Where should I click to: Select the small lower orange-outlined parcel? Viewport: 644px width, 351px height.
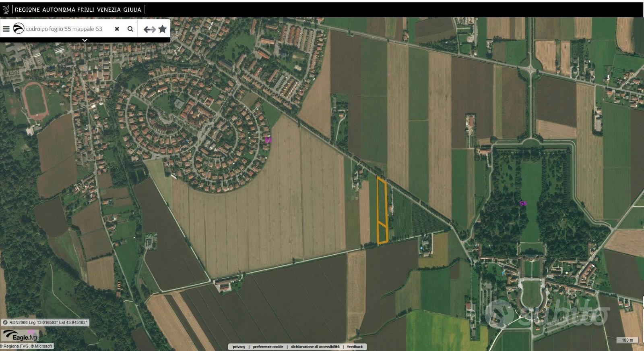pos(382,233)
